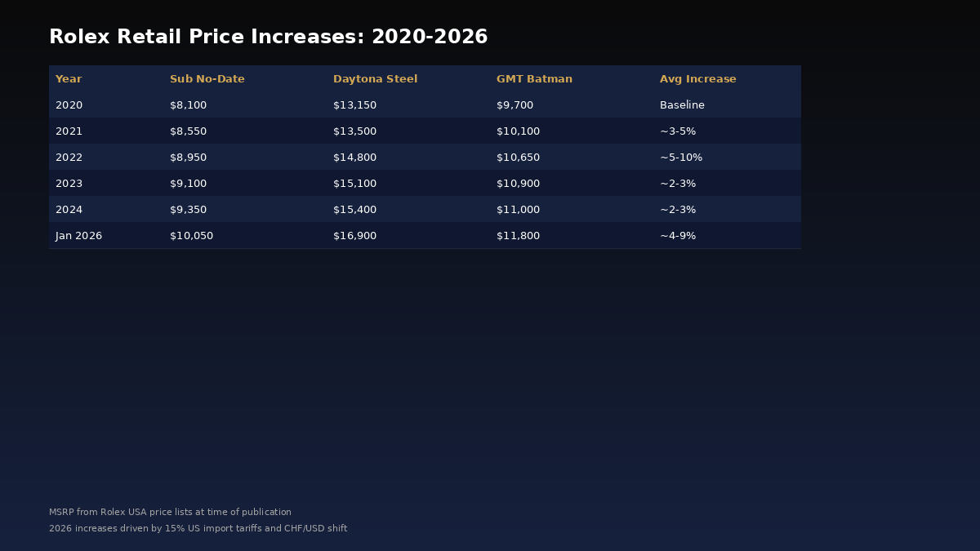Click the $10,050 Sub No-Date price
The image size is (980, 551).
(x=191, y=236)
